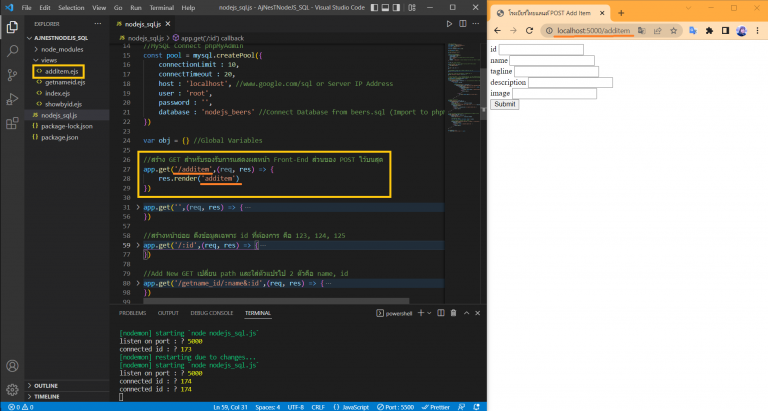768x411 pixels.
Task: Delete the terminal with the trash icon
Action: click(453, 313)
